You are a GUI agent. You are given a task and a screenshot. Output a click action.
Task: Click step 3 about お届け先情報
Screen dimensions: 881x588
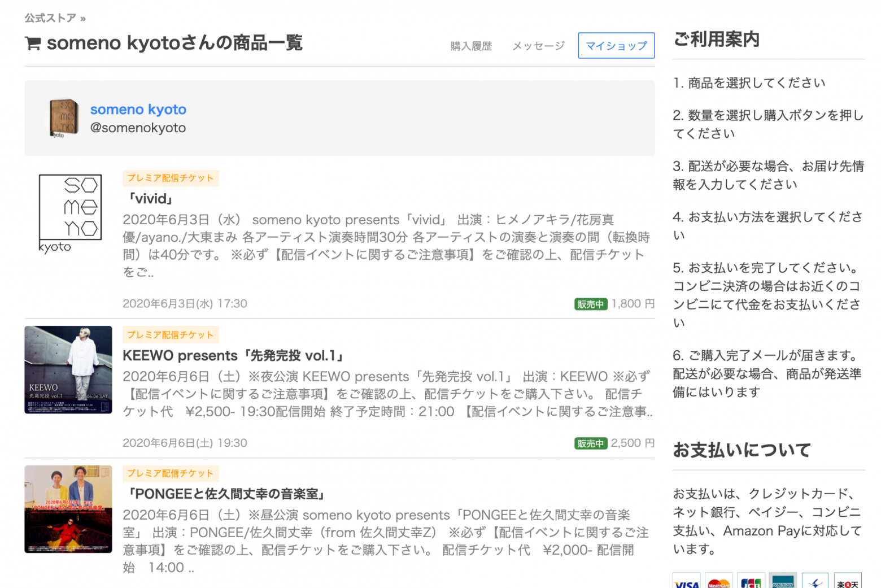click(x=768, y=175)
